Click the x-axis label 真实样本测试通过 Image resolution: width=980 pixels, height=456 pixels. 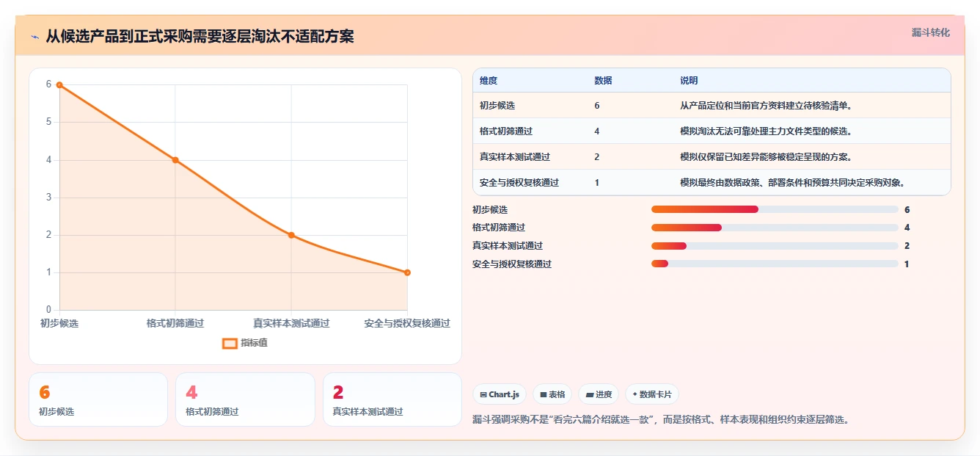(x=291, y=323)
